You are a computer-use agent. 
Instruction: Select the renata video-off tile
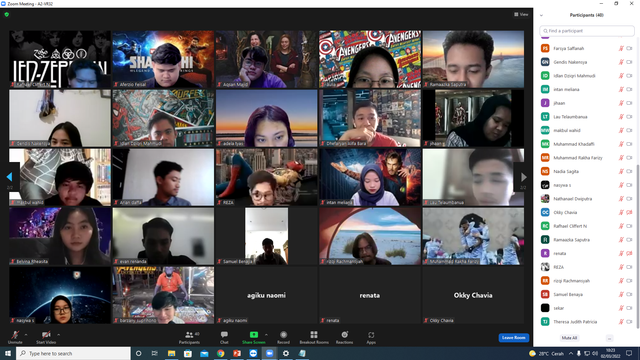370,295
